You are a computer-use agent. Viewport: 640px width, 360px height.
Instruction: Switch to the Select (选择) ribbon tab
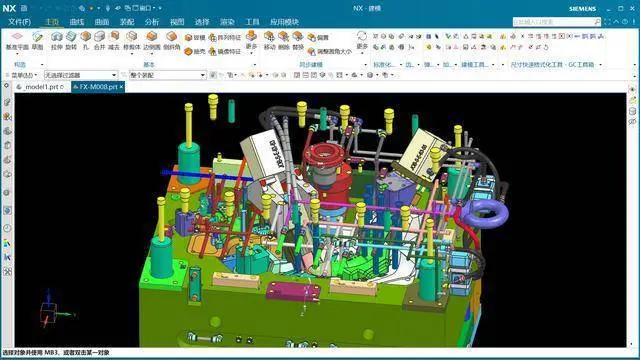pos(202,22)
